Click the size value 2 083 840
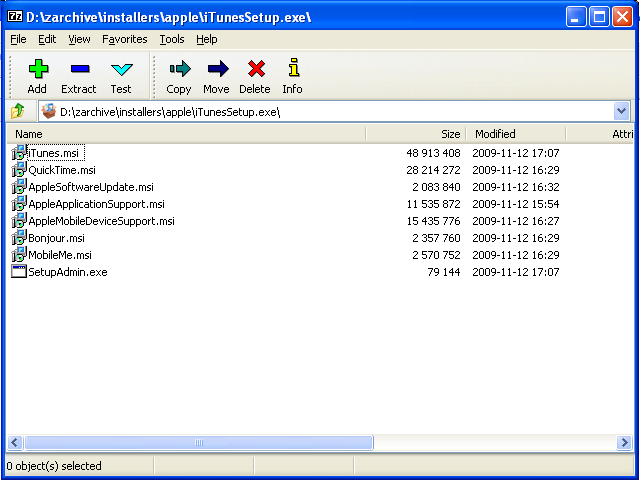The width and height of the screenshot is (640, 480). (436, 187)
